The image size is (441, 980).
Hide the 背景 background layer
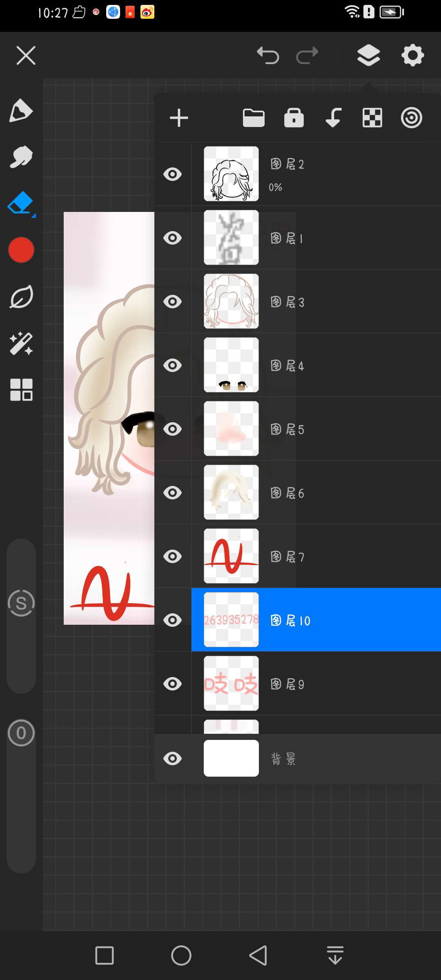(x=172, y=759)
